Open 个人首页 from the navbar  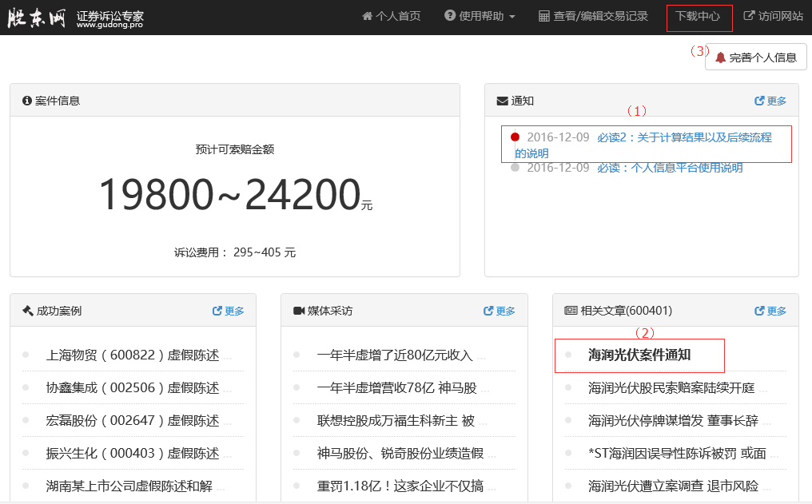[x=391, y=16]
